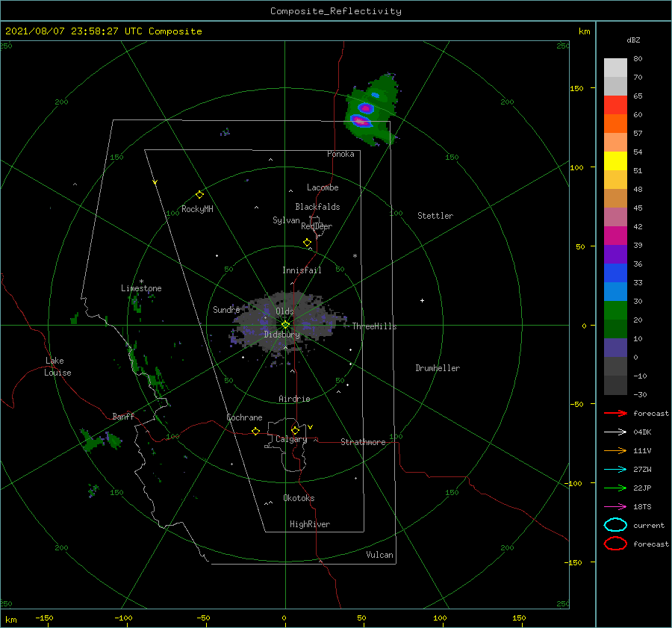Click the Ponoka town label
Screen dimensions: 672x628
(340, 154)
